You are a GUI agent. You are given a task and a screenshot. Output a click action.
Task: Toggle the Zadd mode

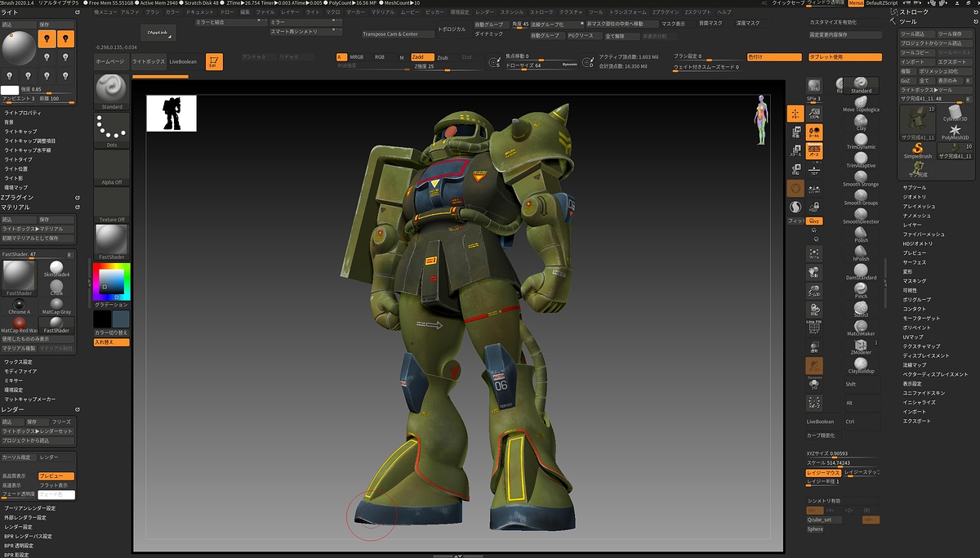tap(423, 57)
